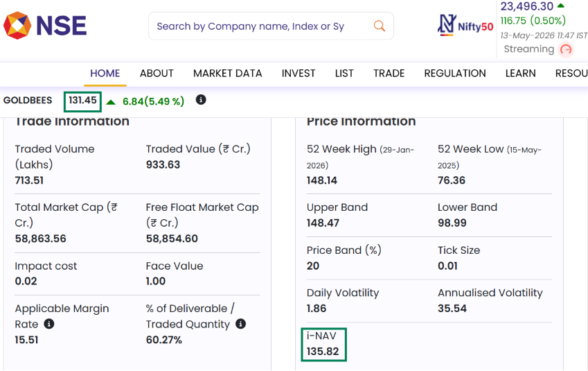588x371 pixels.
Task: Click the Nifty change 116.75 (0.50%)
Action: (x=533, y=20)
